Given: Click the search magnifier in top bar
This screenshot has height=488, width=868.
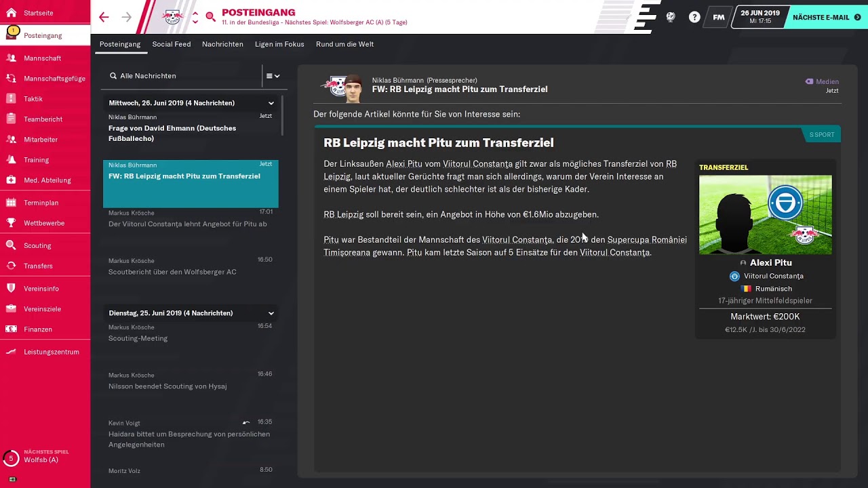Looking at the screenshot, I should point(210,17).
